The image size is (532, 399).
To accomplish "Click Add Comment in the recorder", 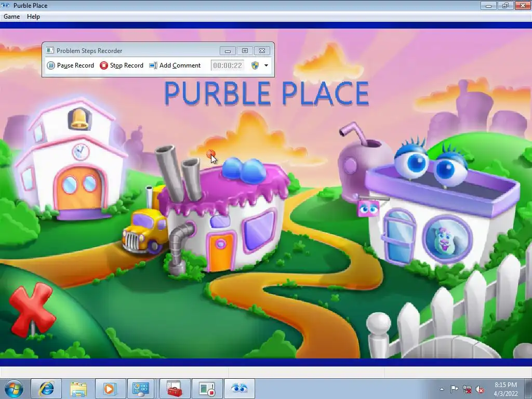I will (175, 65).
